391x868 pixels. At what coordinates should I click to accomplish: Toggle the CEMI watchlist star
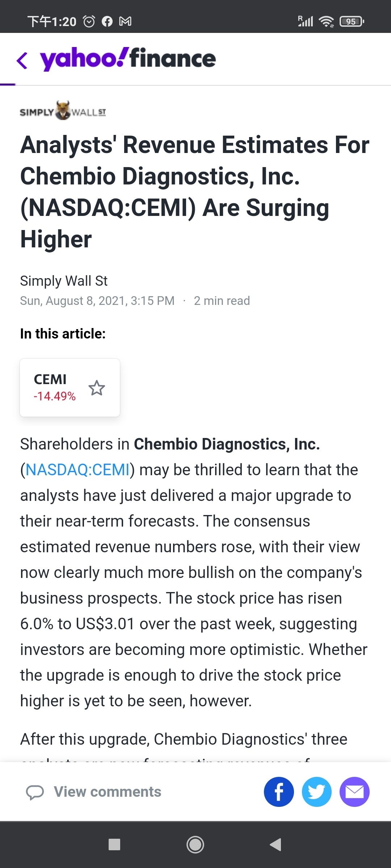(97, 388)
